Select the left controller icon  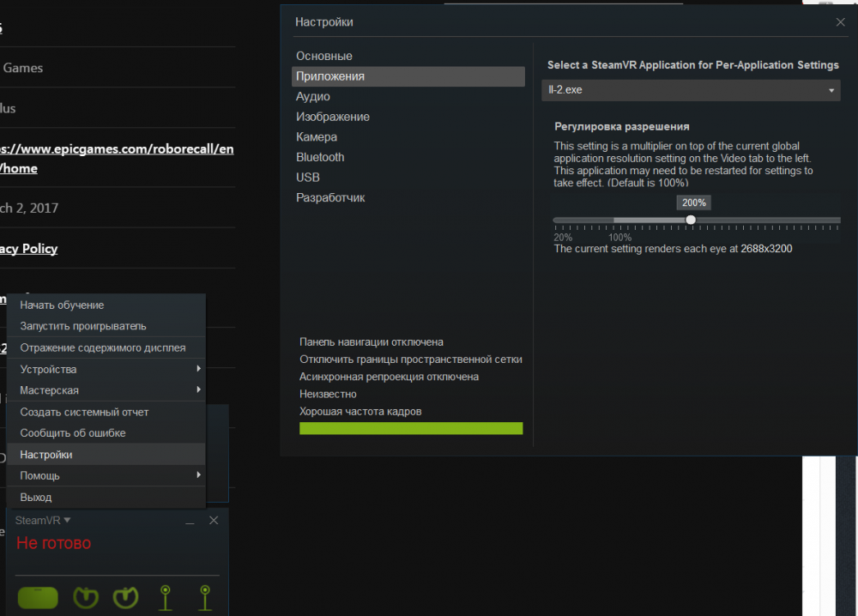tap(85, 597)
